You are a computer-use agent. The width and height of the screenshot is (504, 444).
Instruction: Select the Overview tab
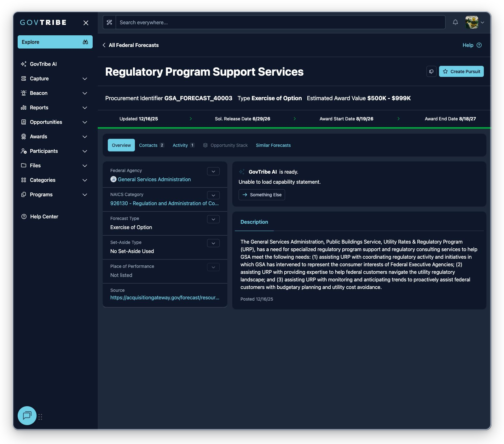[121, 145]
